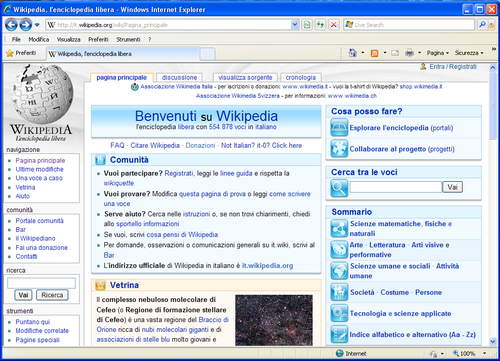
Task: Open Ultime modifiche in sidebar
Action: coord(39,169)
